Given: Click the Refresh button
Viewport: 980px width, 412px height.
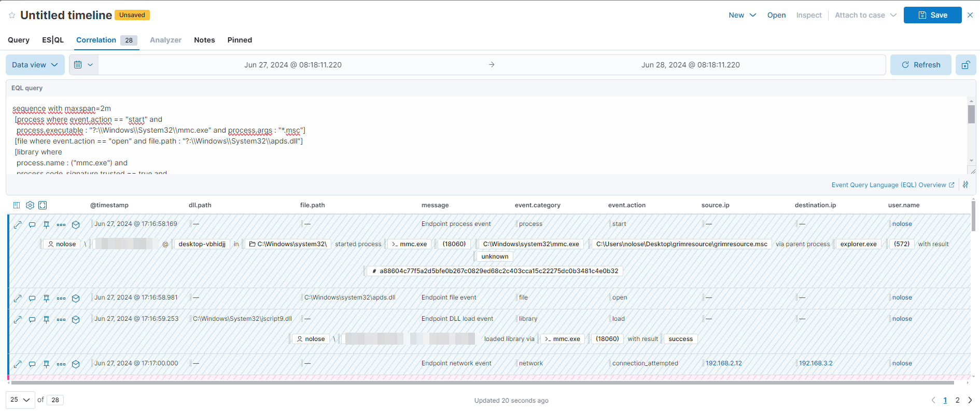Looking at the screenshot, I should tap(920, 65).
